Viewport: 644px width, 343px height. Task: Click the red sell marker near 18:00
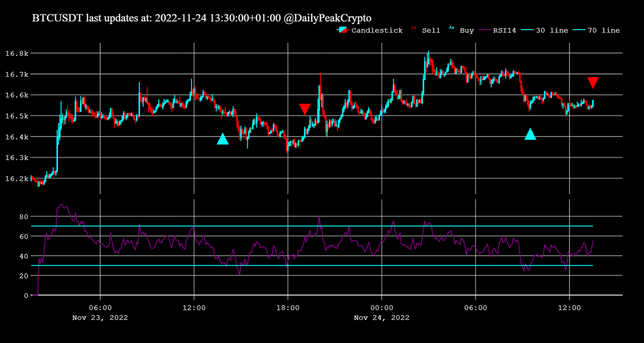(x=305, y=109)
